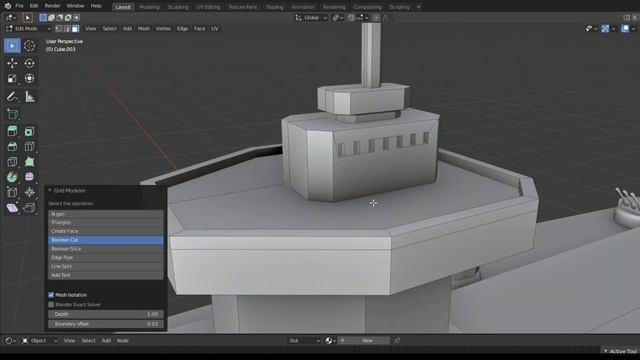This screenshot has height=360, width=640.
Task: Choose the Edge Pipe operation
Action: pyautogui.click(x=106, y=258)
